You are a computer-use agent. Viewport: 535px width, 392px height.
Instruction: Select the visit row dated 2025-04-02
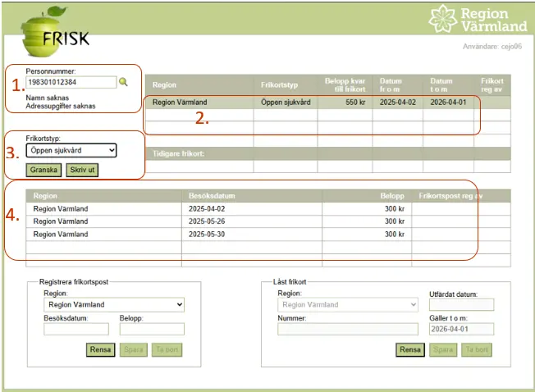(x=246, y=209)
